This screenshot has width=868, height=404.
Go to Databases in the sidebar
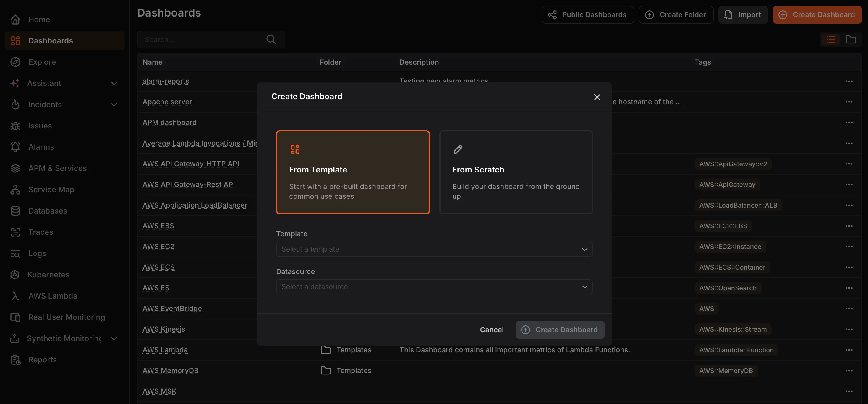click(65, 211)
